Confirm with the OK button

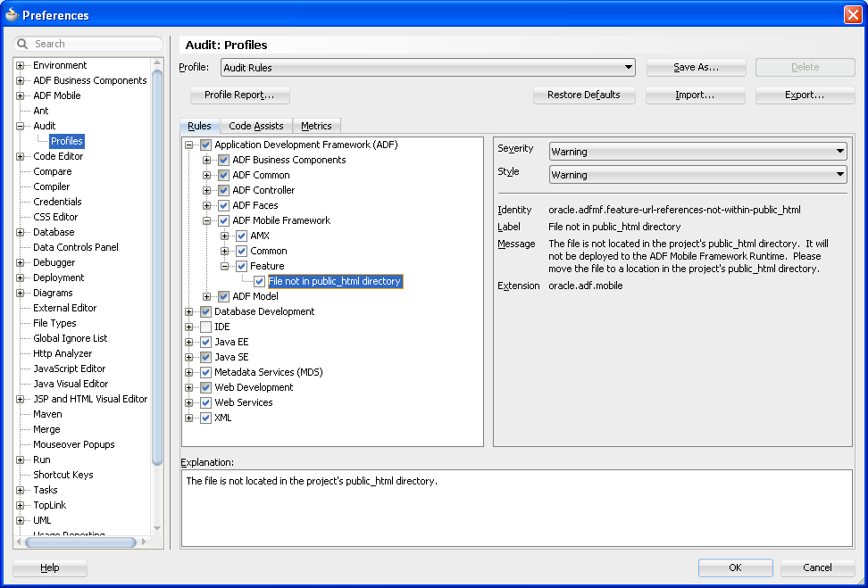tap(735, 567)
